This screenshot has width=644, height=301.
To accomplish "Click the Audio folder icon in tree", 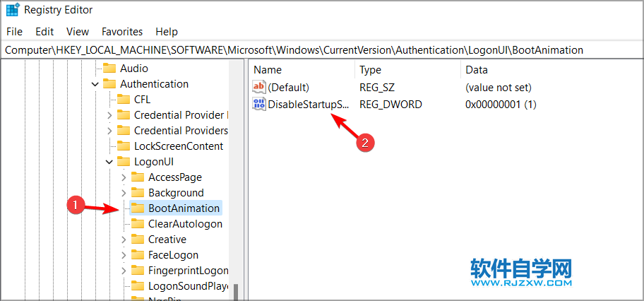I will tap(109, 69).
